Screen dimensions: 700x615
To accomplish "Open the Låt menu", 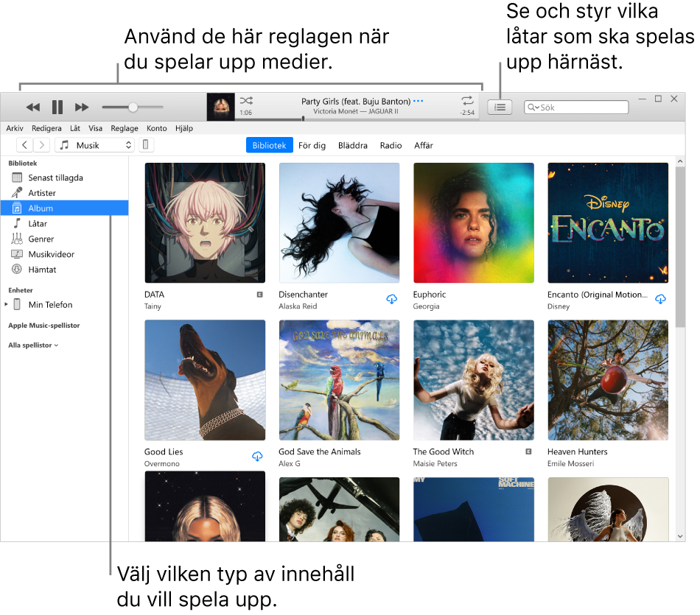I will 75,129.
